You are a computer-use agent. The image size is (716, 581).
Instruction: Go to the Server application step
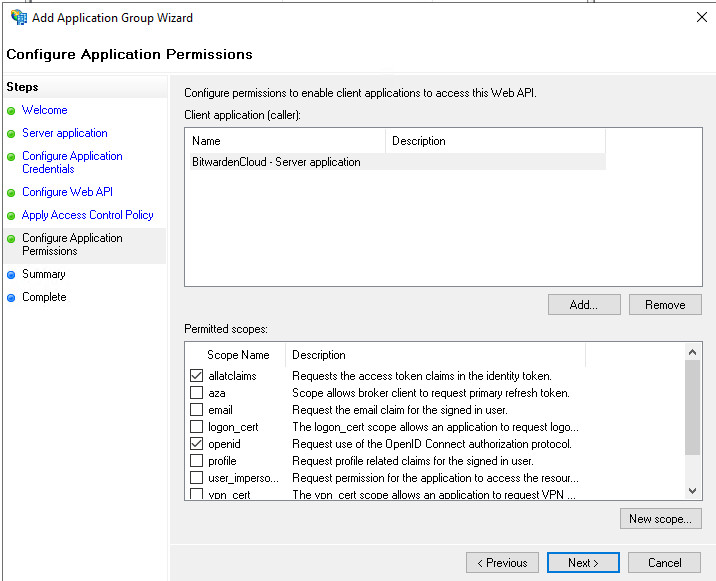tap(64, 133)
